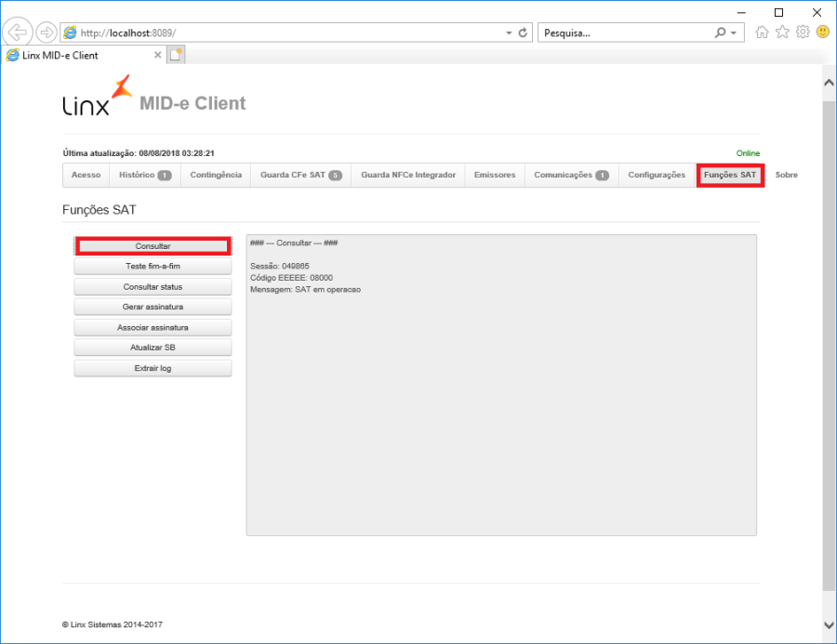
Task: Refresh the page with the reload icon
Action: coord(523,33)
